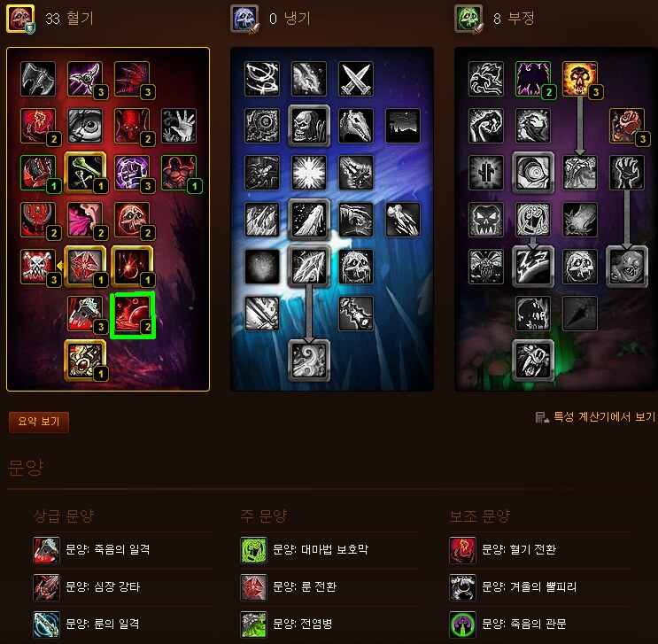Click the 문양: 죽음의 관문 glyph icon
This screenshot has height=644, width=658.
point(463,624)
